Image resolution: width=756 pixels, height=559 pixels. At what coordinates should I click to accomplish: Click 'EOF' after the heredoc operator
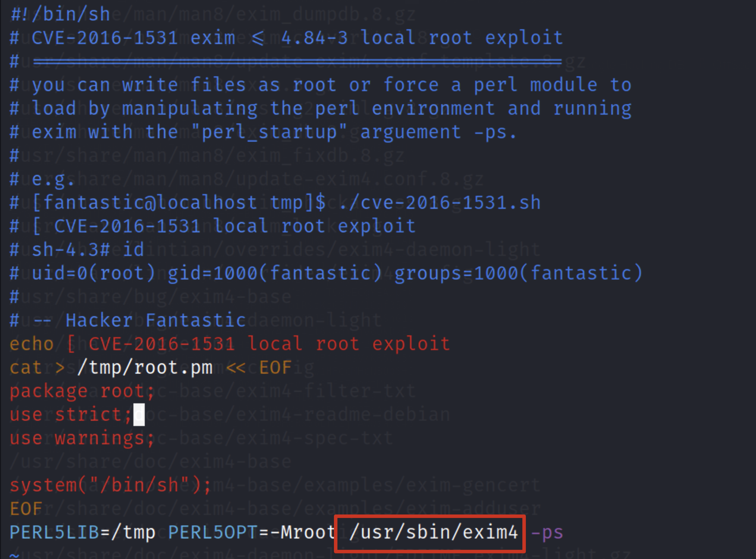[275, 368]
